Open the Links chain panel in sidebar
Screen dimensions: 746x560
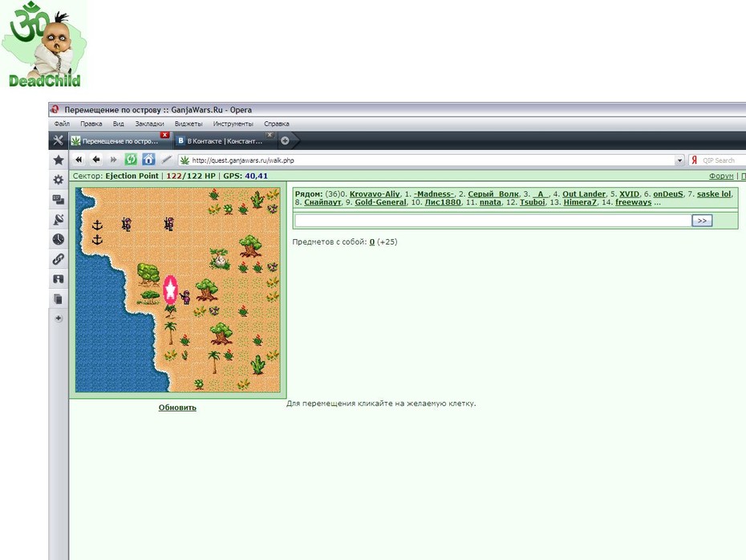pyautogui.click(x=59, y=259)
